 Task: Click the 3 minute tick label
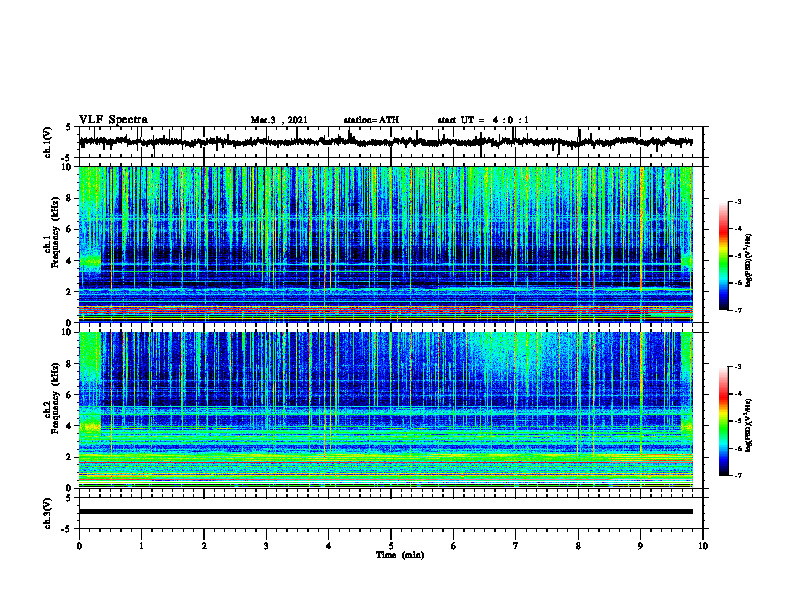(266, 546)
